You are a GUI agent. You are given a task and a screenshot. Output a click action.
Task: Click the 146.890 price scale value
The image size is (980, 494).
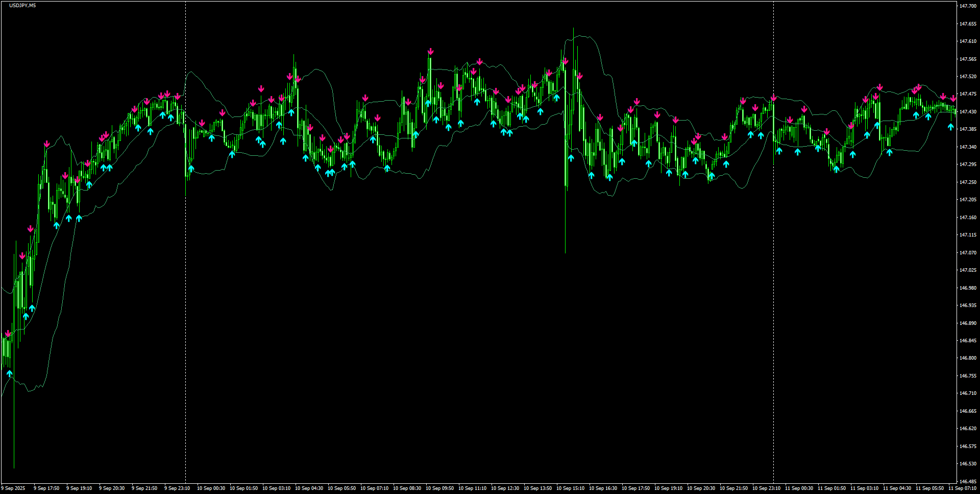[968, 323]
